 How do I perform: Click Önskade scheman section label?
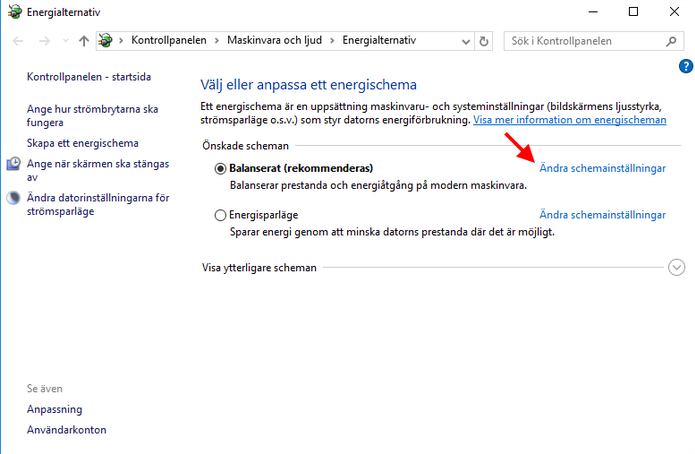pyautogui.click(x=246, y=146)
